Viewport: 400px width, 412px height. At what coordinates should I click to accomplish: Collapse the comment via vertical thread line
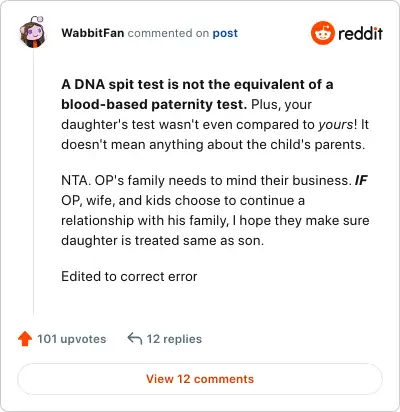[x=33, y=182]
